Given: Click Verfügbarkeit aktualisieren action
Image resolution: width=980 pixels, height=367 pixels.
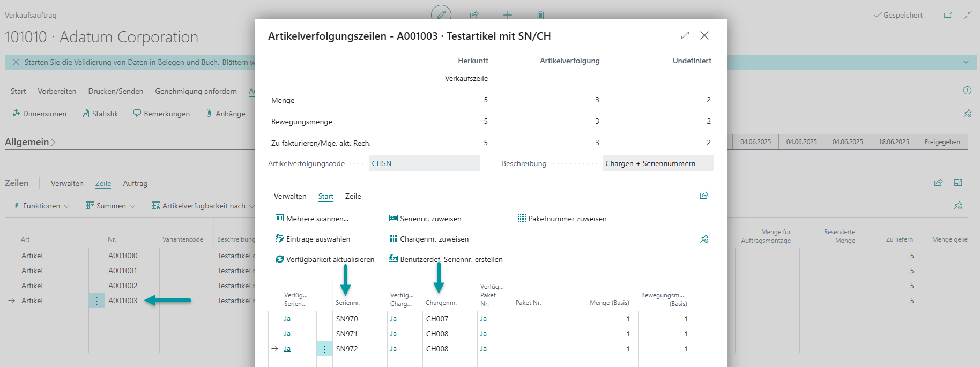Looking at the screenshot, I should click(325, 259).
